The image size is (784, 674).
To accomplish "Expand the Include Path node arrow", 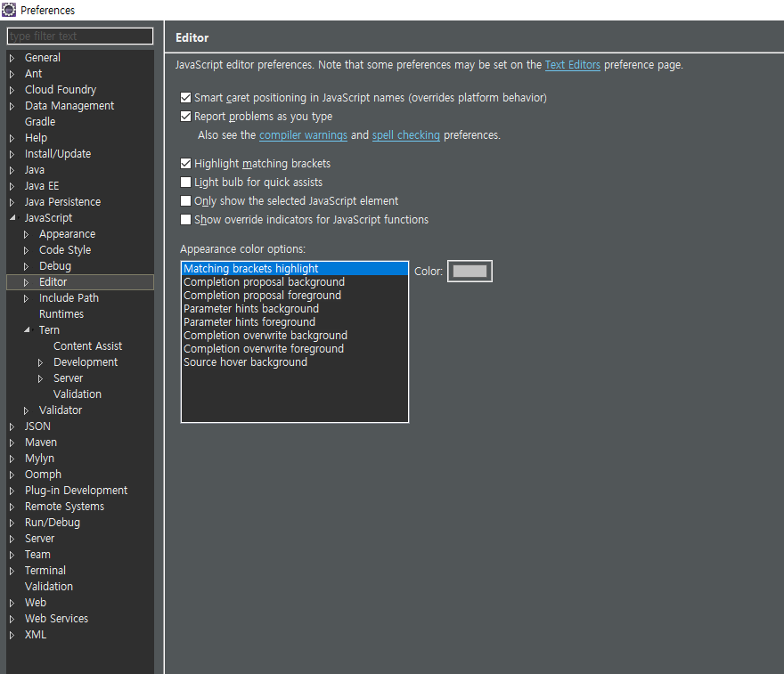I will coord(27,298).
